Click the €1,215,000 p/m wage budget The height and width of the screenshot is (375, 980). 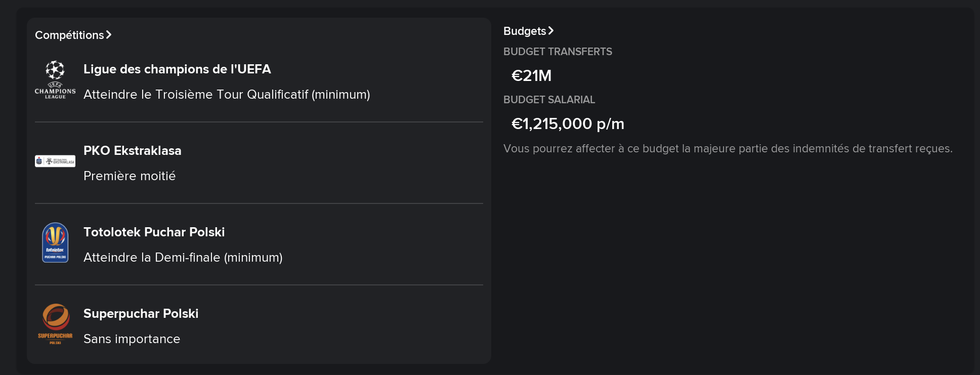[568, 123]
